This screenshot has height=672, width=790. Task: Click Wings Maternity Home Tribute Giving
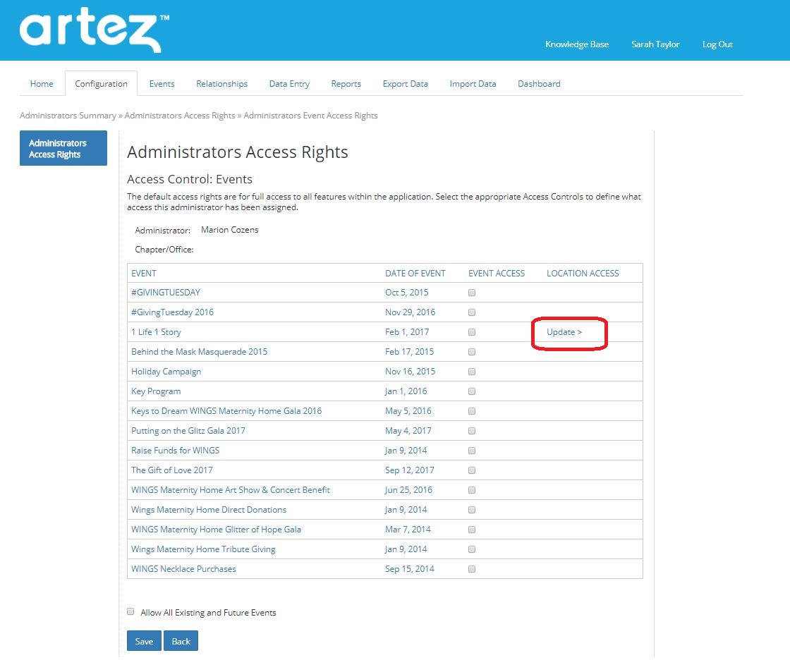[x=204, y=549]
